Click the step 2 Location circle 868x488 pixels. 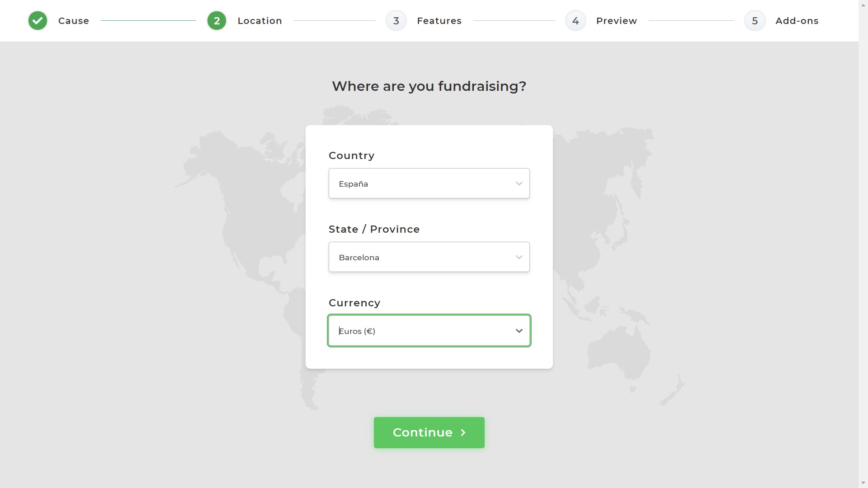217,21
